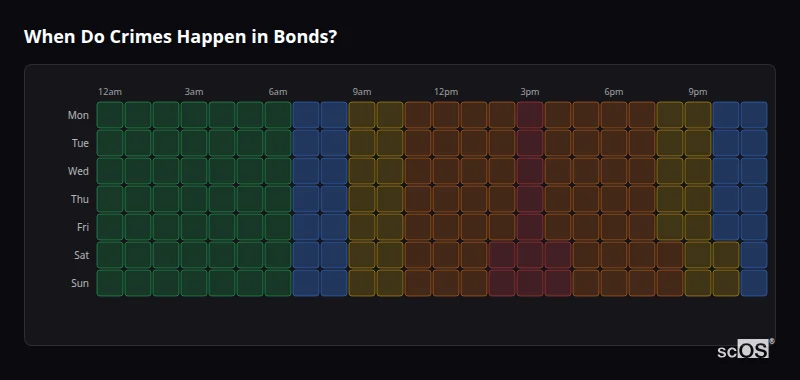
Task: Select the Sunday 6pm orange heatmap cell
Action: click(x=614, y=283)
